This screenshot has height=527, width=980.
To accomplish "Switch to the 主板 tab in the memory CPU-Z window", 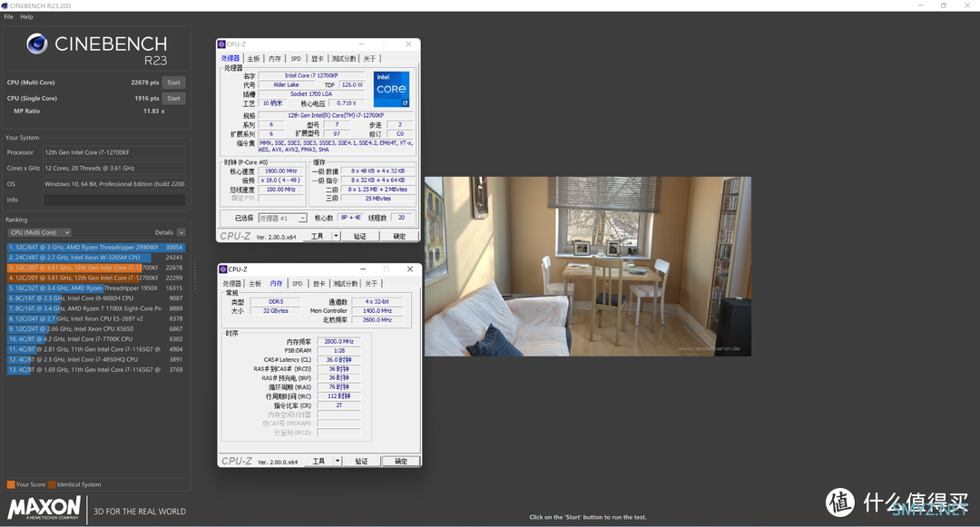I will [x=255, y=284].
